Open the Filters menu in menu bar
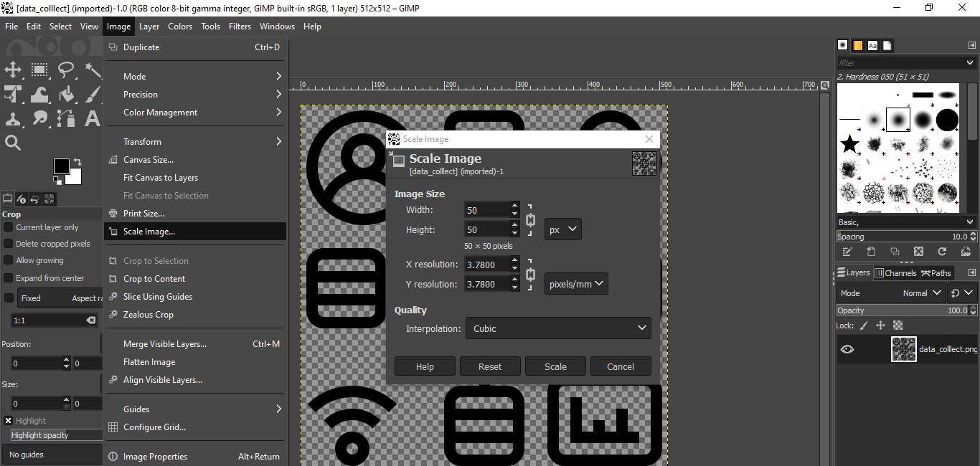Viewport: 980px width, 466px height. (x=240, y=27)
